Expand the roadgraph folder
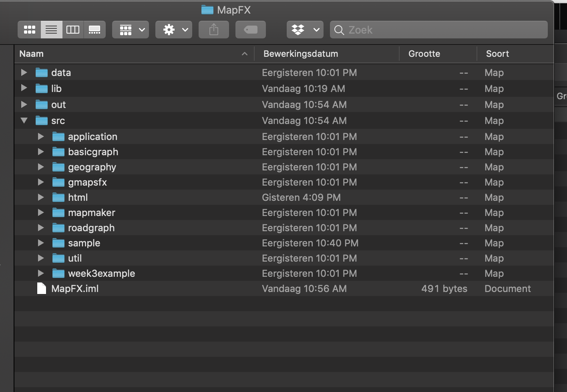 41,228
